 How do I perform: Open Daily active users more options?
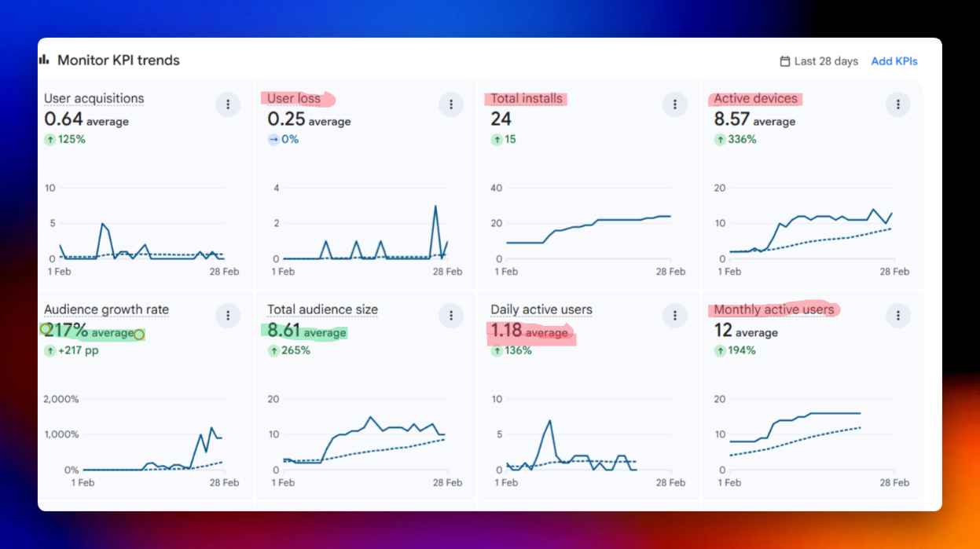pyautogui.click(x=674, y=316)
